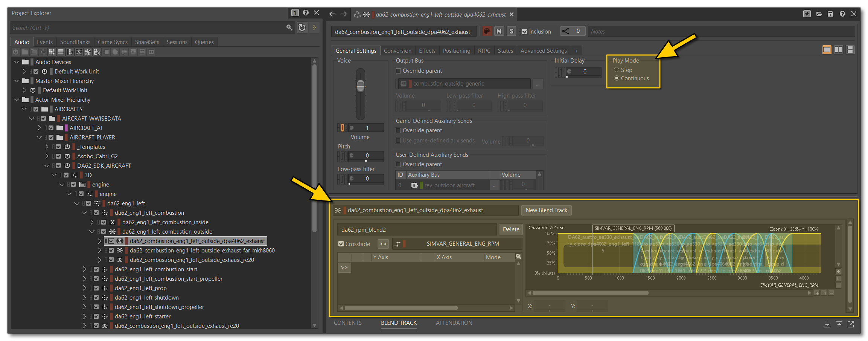
Task: Click the split view layout icon in the top right
Action: pyautogui.click(x=839, y=49)
